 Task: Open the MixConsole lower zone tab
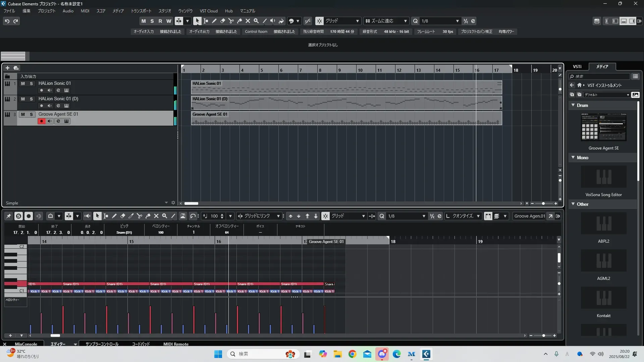point(26,344)
